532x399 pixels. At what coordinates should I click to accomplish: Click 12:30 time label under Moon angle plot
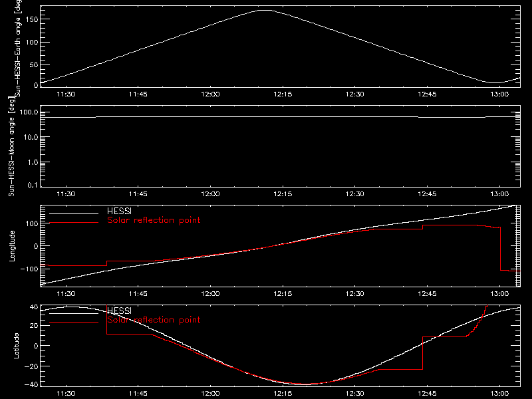(355, 194)
